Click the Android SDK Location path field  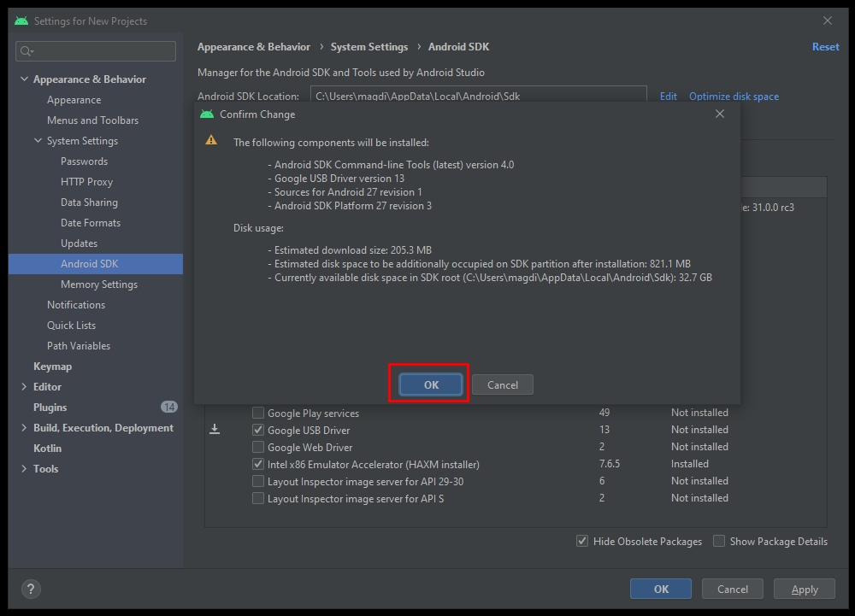[478, 96]
